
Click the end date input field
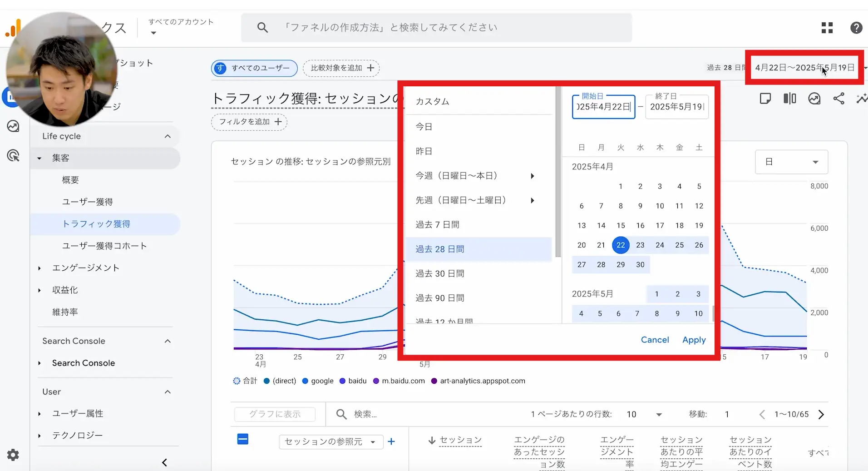pyautogui.click(x=676, y=107)
